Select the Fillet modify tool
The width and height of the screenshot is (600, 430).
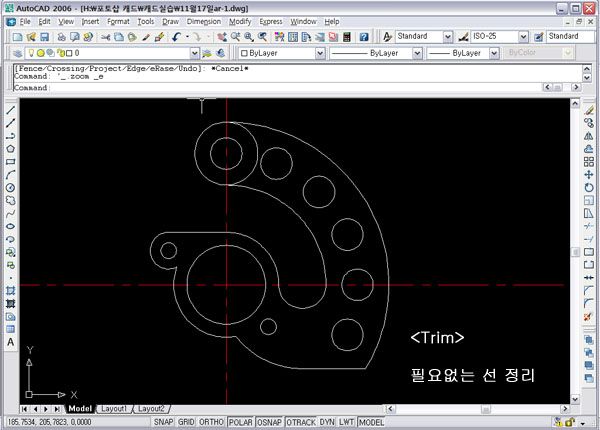(589, 303)
